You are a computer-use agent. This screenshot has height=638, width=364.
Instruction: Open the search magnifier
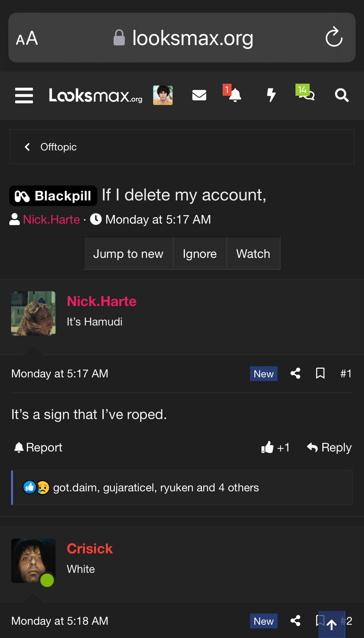(x=342, y=95)
